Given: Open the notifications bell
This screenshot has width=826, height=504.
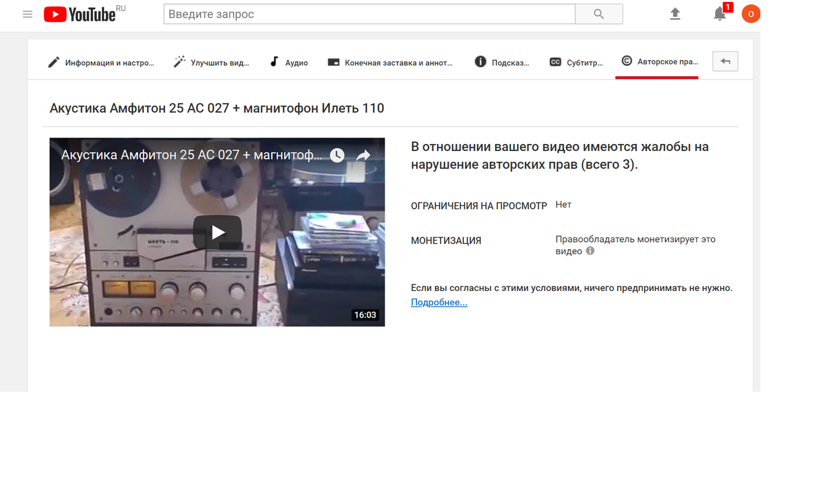Looking at the screenshot, I should [x=720, y=14].
